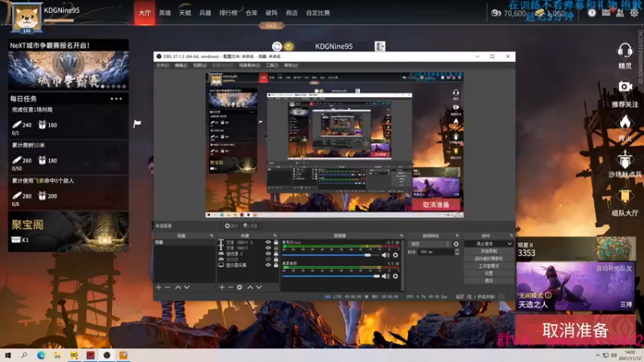Click the icon right of KDGNine95 name banner
This screenshot has width=644, height=362.
[x=380, y=47]
